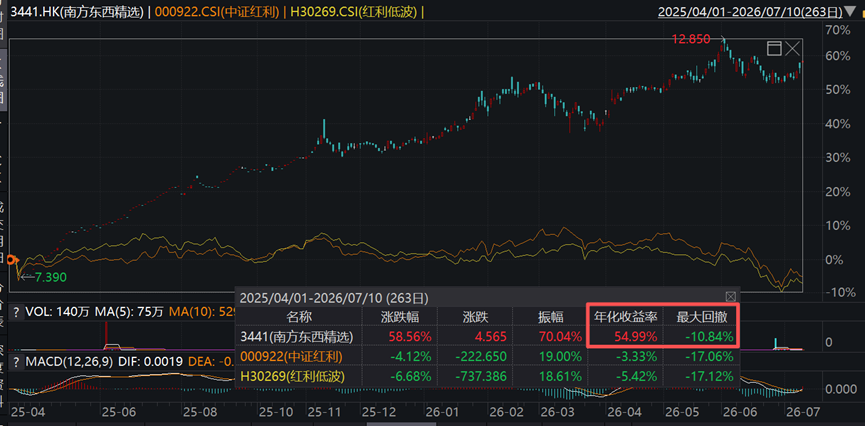Viewport: 865px width, 426px height.
Task: Close the chart overlay with X icon
Action: click(793, 49)
